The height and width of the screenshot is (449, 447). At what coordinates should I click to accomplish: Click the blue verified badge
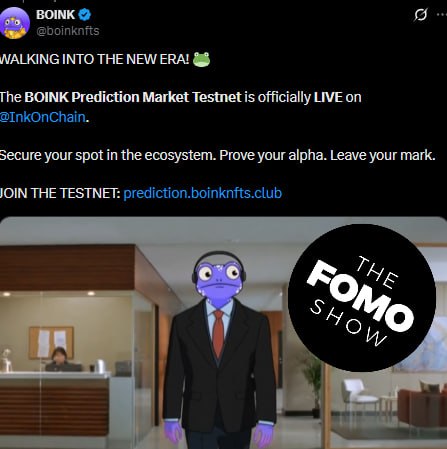click(x=85, y=15)
